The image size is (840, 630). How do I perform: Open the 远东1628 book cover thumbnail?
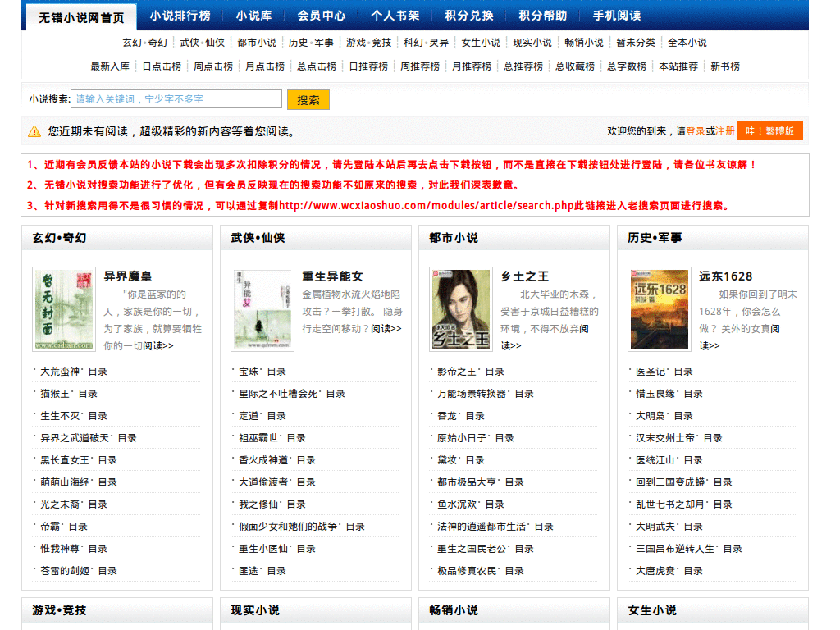(x=659, y=308)
